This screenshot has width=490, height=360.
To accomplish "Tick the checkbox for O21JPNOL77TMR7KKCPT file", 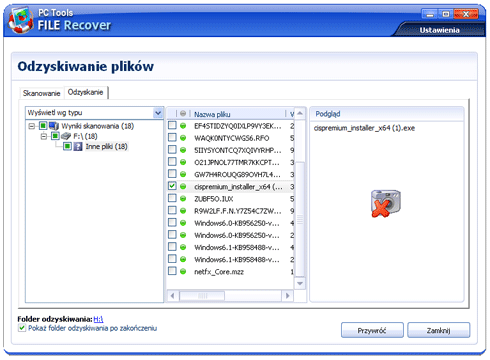I will pos(172,162).
